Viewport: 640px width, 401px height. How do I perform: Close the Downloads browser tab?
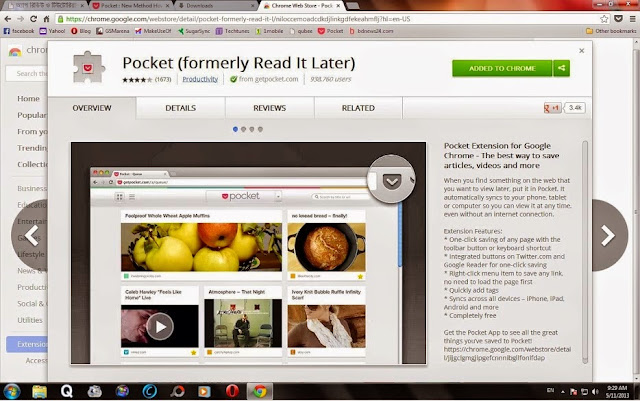coord(252,6)
